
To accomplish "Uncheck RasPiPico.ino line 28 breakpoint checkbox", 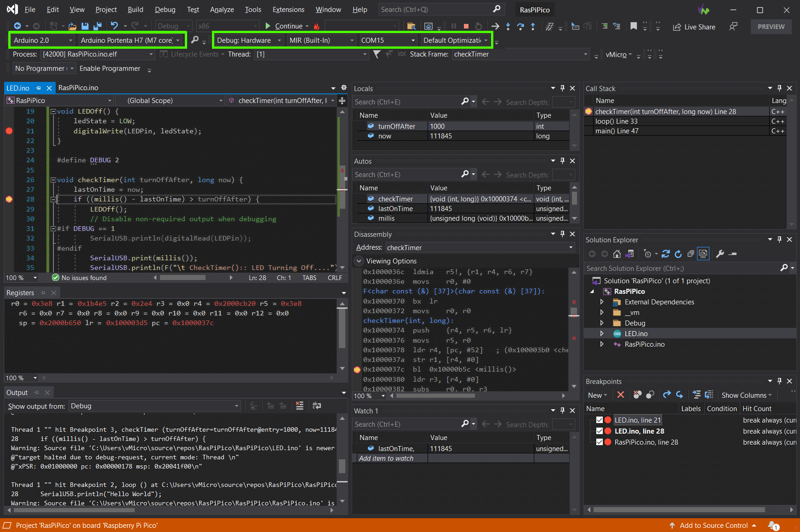I will pyautogui.click(x=599, y=442).
